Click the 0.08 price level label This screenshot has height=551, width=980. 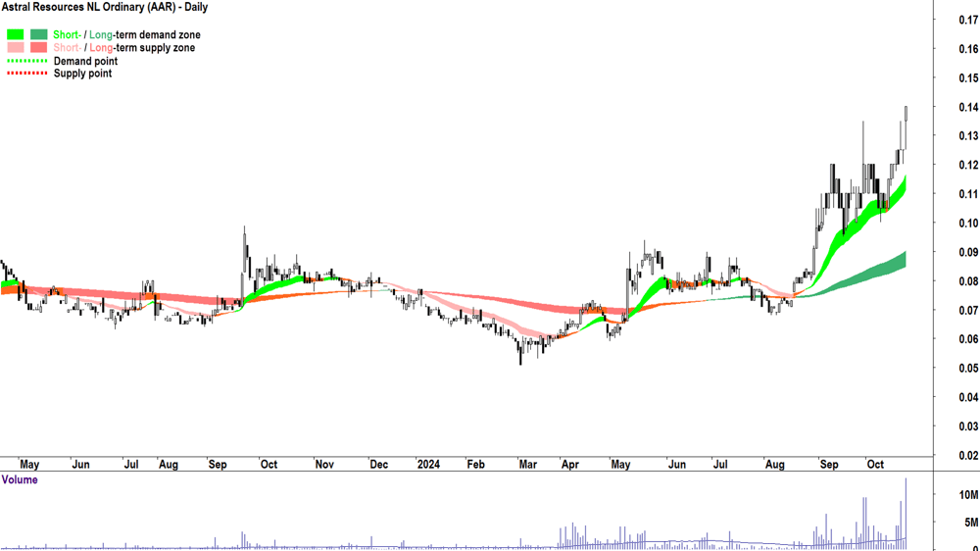[x=968, y=281]
